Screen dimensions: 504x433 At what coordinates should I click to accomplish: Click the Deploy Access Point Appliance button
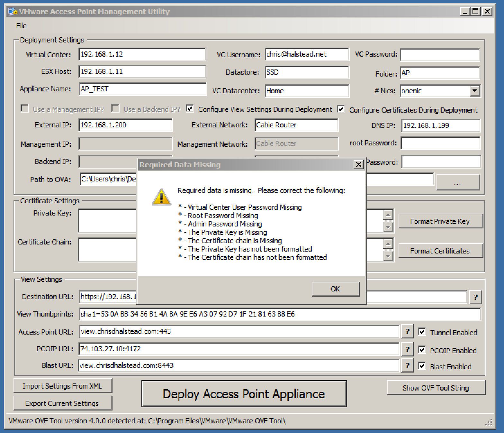click(x=244, y=394)
